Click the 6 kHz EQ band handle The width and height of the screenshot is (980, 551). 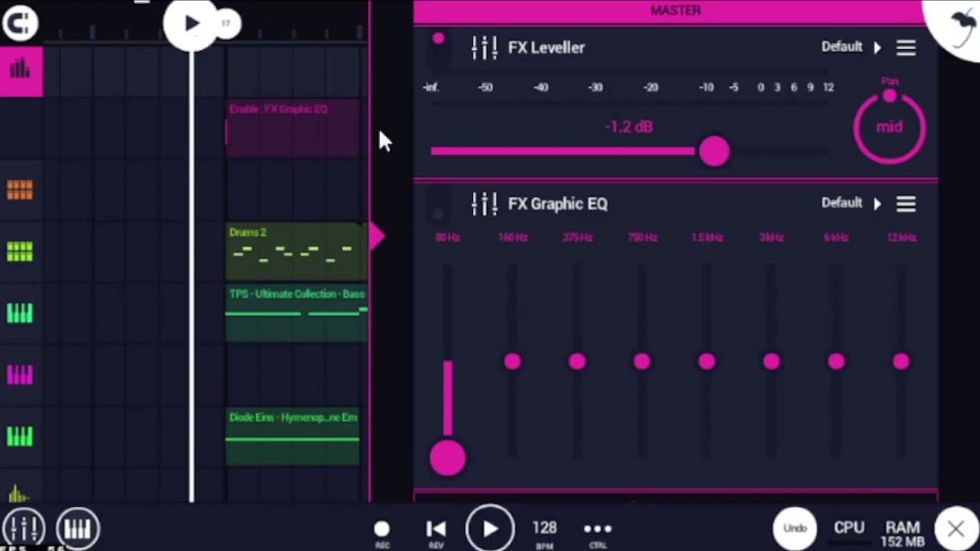coord(836,361)
